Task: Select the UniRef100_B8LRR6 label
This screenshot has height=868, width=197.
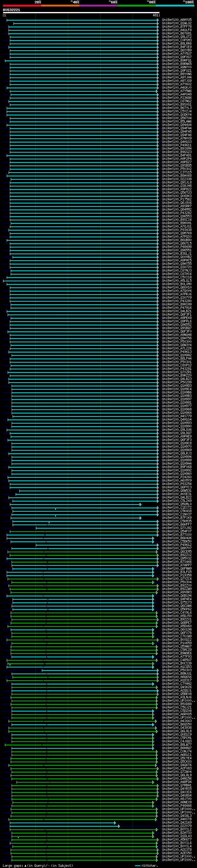Action: (177, 43)
